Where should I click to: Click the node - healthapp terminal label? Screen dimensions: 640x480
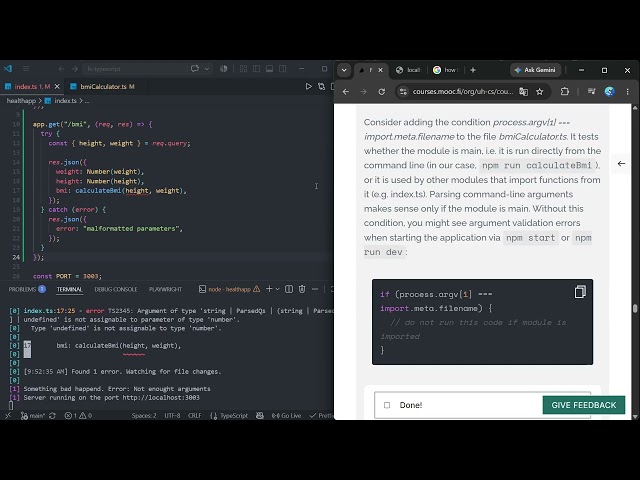(x=229, y=289)
